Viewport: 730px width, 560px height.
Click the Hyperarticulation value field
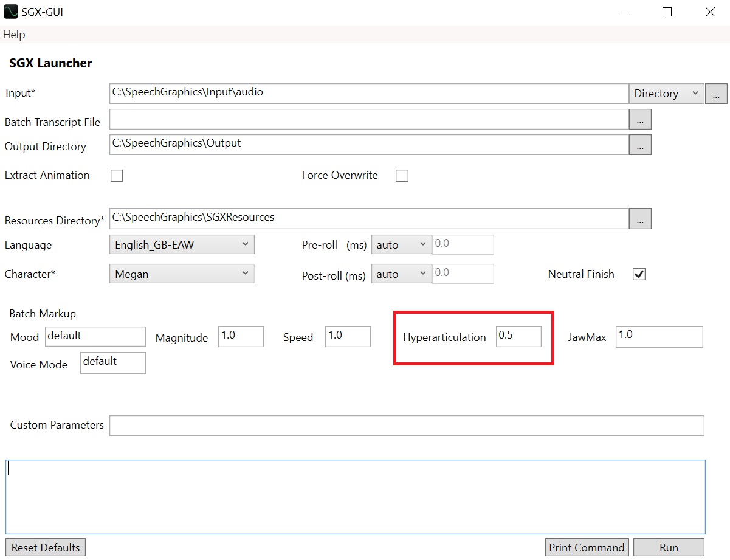click(518, 337)
